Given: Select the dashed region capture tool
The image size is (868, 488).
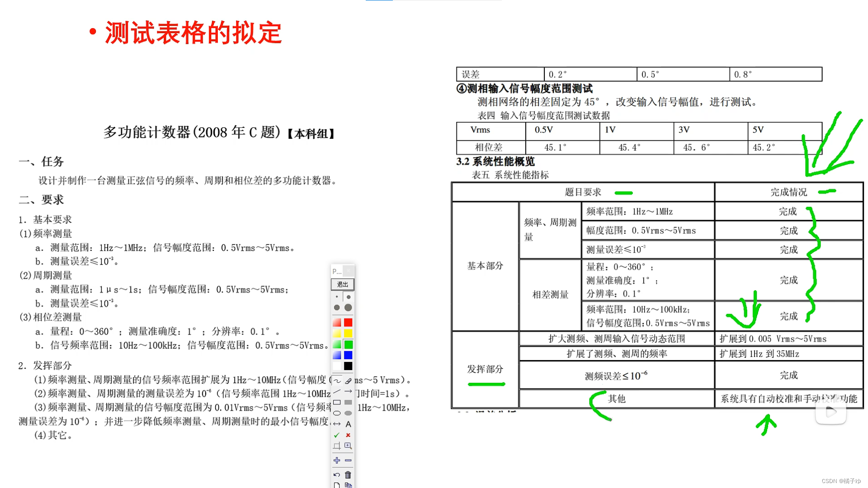Looking at the screenshot, I should (337, 446).
